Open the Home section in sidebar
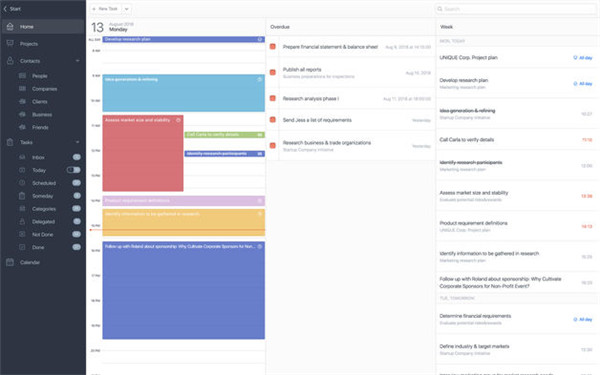The image size is (600, 375). pyautogui.click(x=42, y=27)
